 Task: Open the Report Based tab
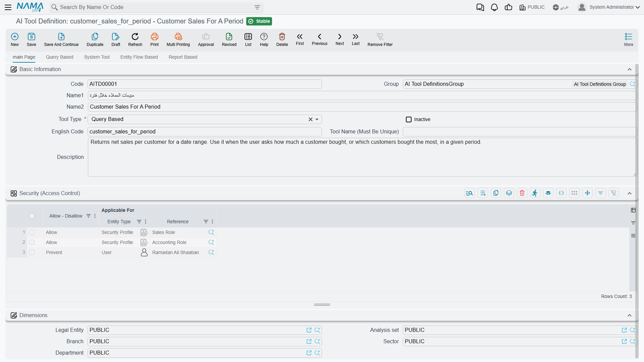[183, 57]
